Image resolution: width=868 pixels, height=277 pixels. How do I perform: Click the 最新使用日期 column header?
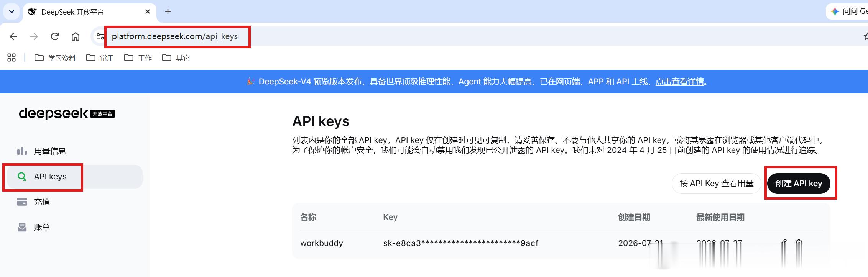(x=720, y=217)
